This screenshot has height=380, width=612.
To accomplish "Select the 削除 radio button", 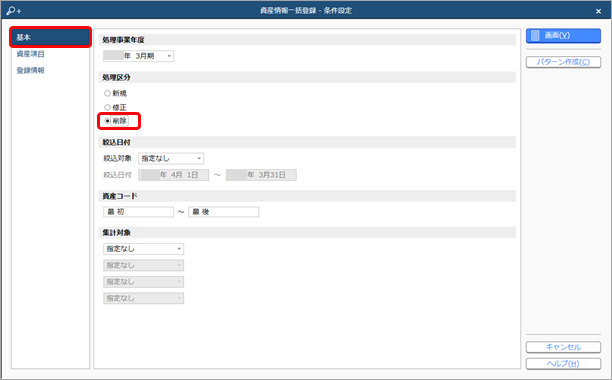I will point(107,121).
